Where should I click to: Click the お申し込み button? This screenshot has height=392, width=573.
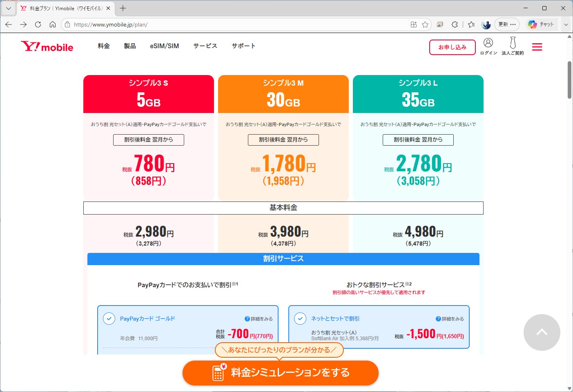pyautogui.click(x=453, y=47)
